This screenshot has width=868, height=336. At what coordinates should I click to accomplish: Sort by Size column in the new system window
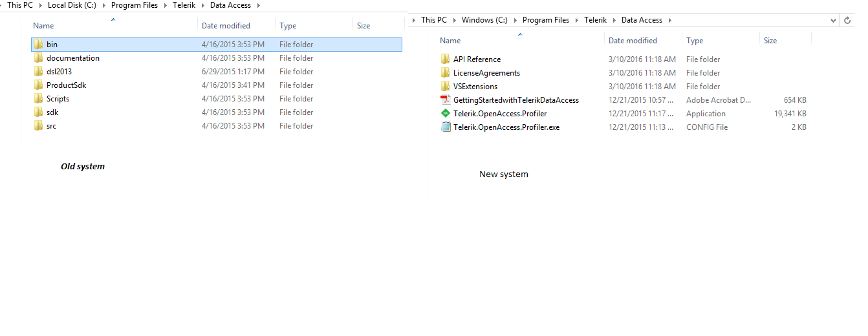pyautogui.click(x=770, y=41)
